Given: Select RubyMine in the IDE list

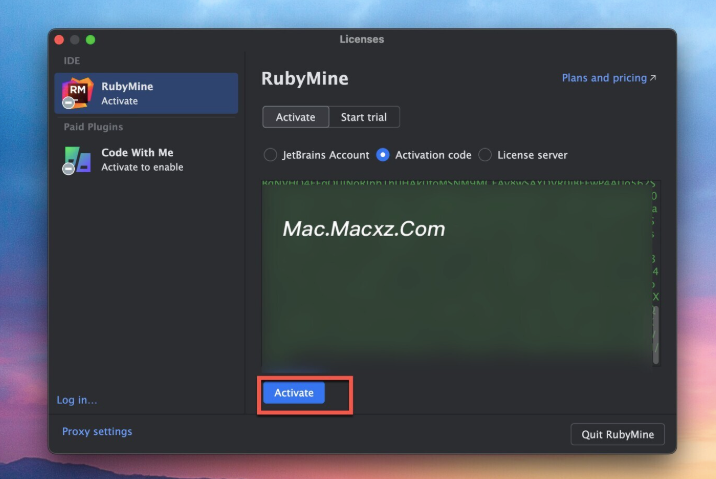Looking at the screenshot, I should click(146, 93).
